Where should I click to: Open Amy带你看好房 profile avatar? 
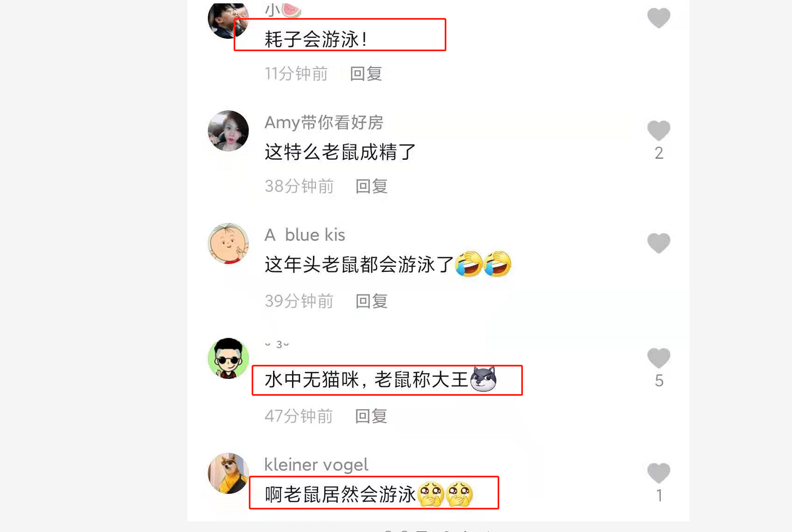coord(229,131)
